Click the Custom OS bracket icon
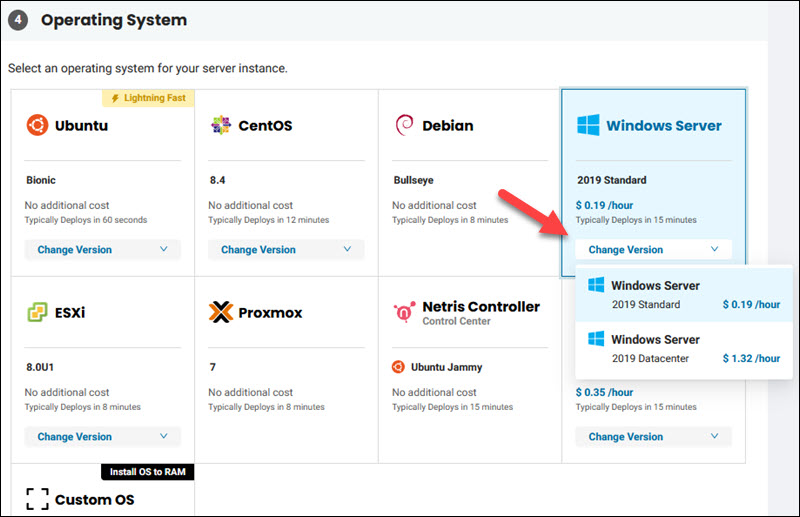This screenshot has width=800, height=517. 37,499
